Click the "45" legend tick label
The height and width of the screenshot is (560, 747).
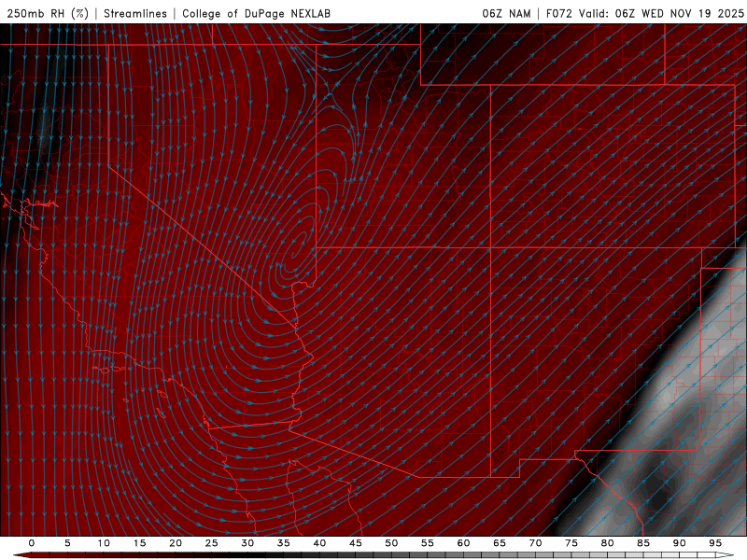(356, 543)
